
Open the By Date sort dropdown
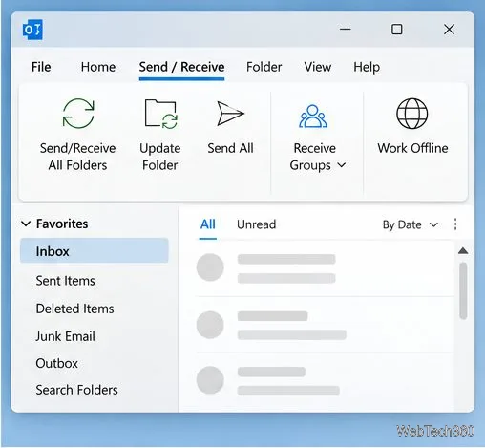click(x=411, y=224)
